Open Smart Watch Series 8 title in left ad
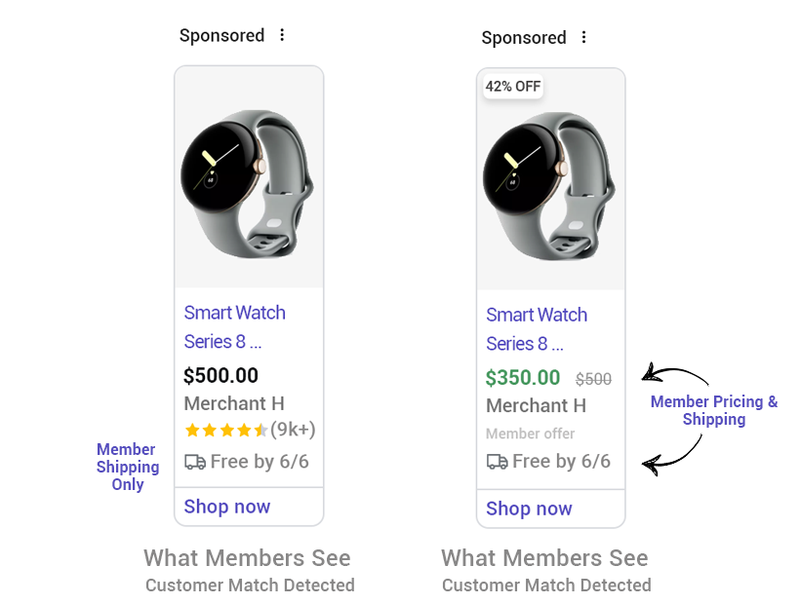 [x=235, y=327]
